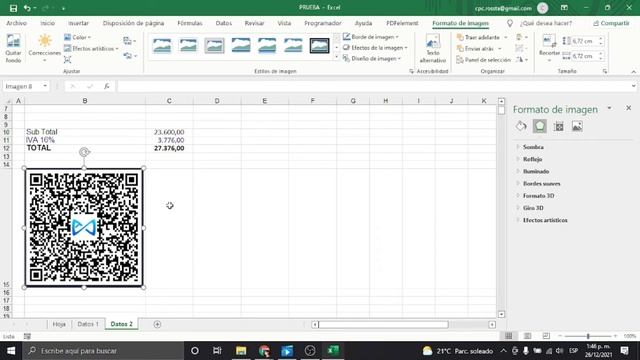Switch to the Inicio tab
Image resolution: width=640 pixels, height=360 pixels.
pos(47,23)
